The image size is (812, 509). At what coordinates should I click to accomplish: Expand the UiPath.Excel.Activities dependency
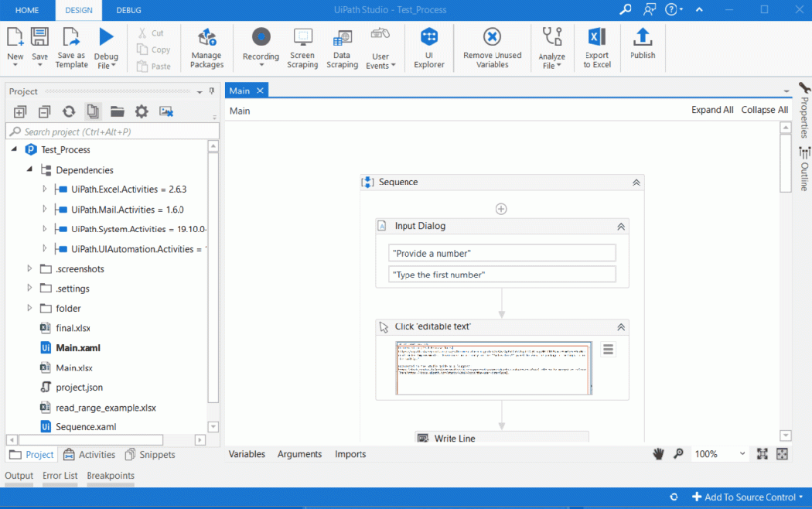click(45, 189)
